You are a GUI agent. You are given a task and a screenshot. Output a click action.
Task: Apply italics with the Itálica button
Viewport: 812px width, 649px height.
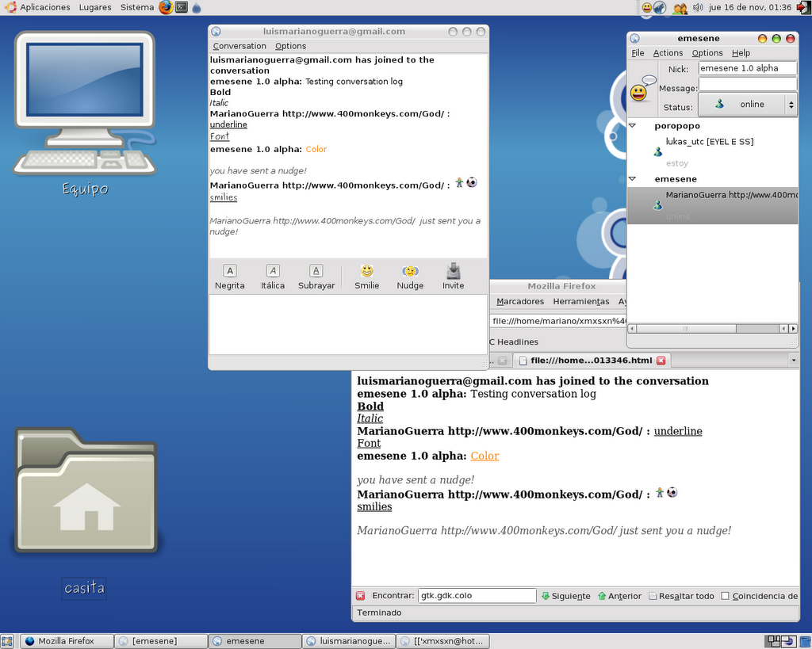[x=273, y=277]
